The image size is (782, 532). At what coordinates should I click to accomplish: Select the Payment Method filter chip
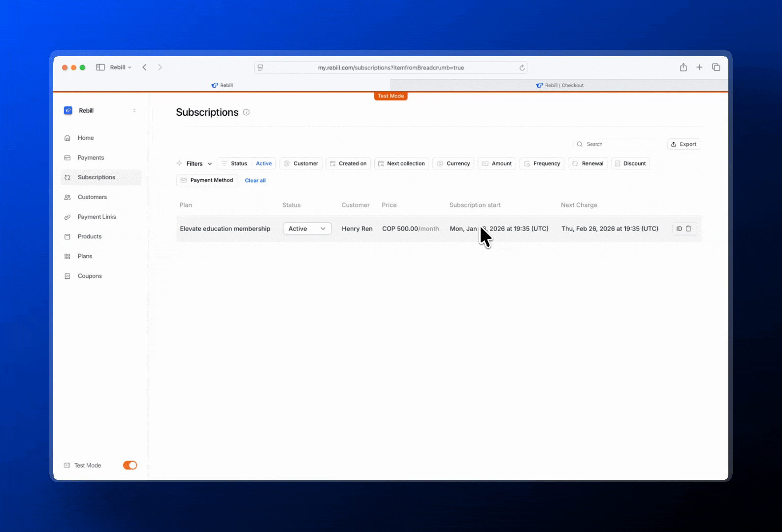pyautogui.click(x=207, y=180)
